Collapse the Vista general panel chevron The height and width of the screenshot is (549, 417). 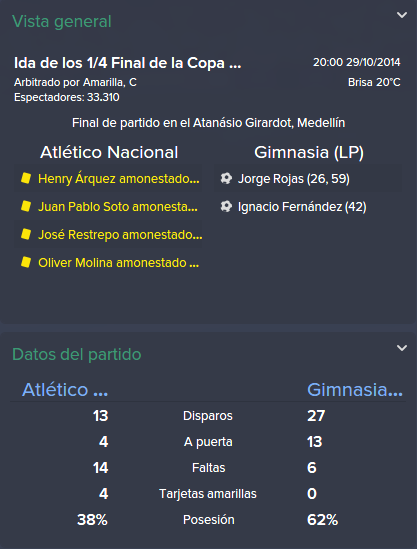pos(402,15)
